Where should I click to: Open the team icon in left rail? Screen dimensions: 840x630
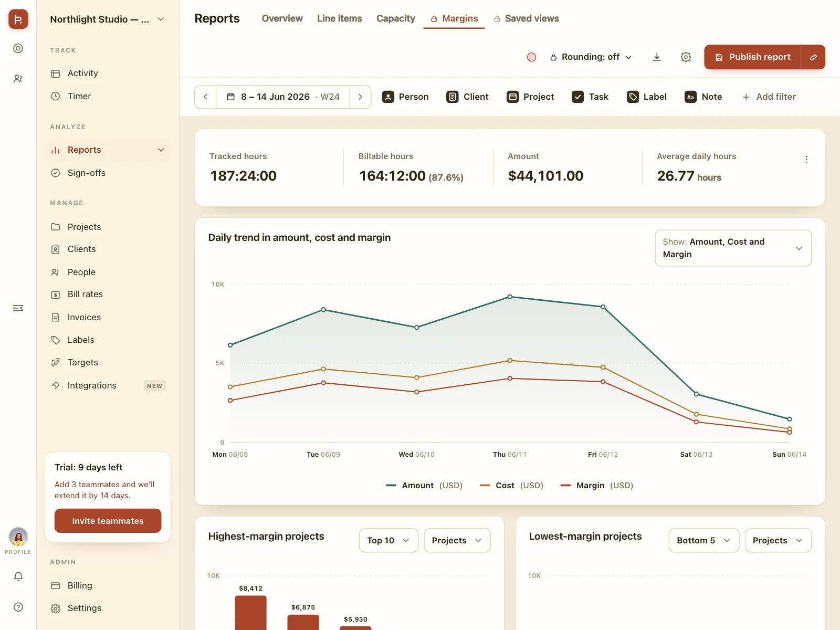(18, 79)
